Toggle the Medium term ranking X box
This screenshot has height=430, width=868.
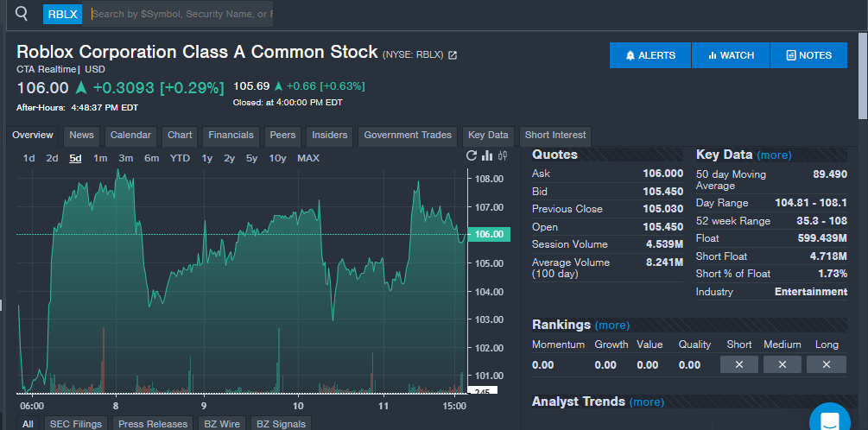(x=782, y=364)
